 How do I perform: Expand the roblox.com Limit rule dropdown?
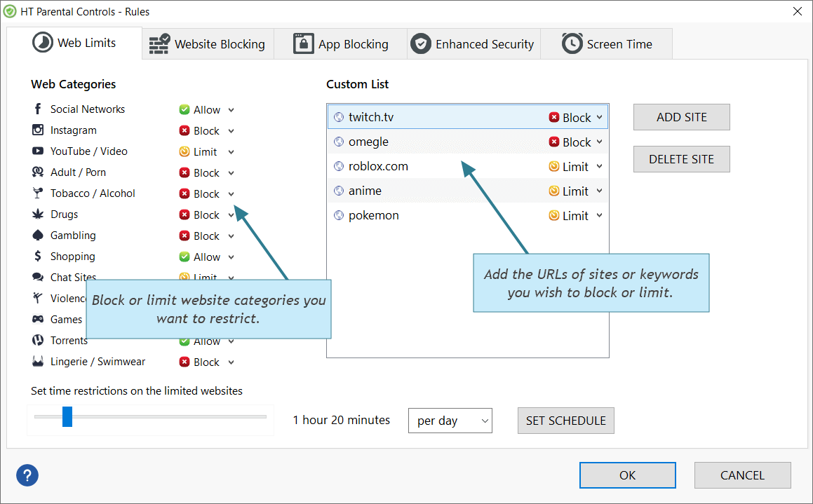click(599, 167)
